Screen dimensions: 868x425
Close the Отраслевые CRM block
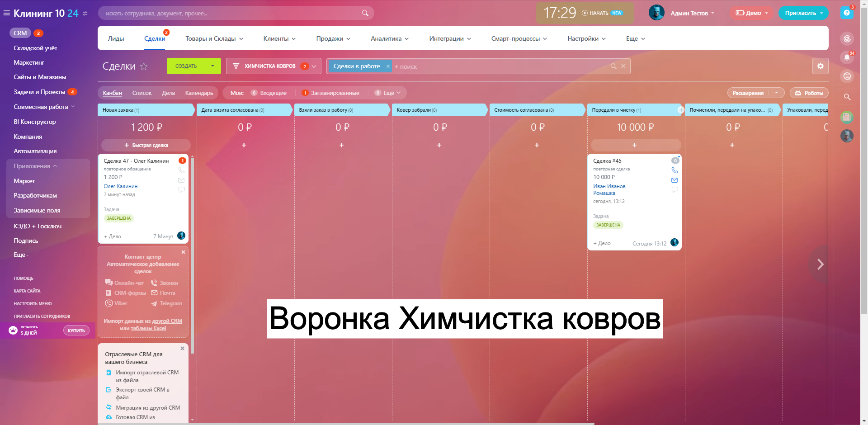182,349
